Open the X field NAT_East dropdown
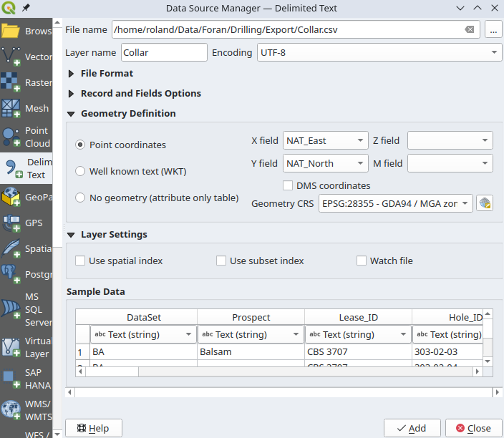This screenshot has height=438, width=504. [325, 140]
